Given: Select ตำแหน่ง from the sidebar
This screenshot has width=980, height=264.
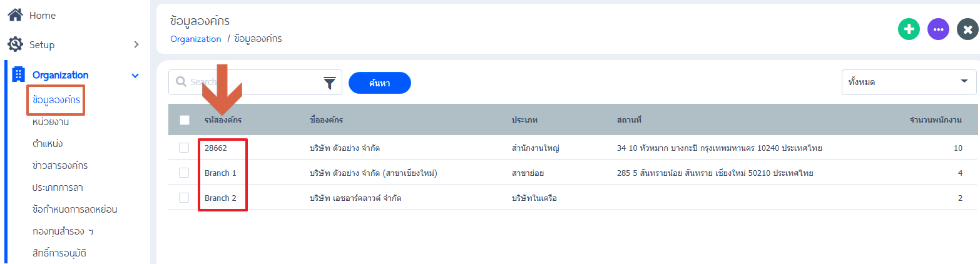Looking at the screenshot, I should [x=47, y=144].
